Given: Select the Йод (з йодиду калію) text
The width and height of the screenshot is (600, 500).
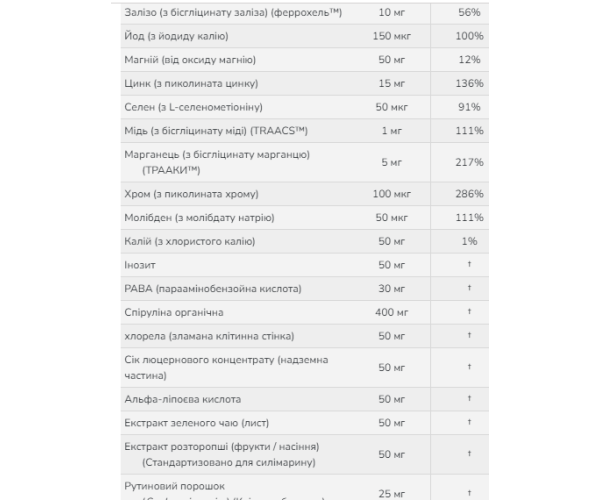Looking at the screenshot, I should pyautogui.click(x=180, y=36).
